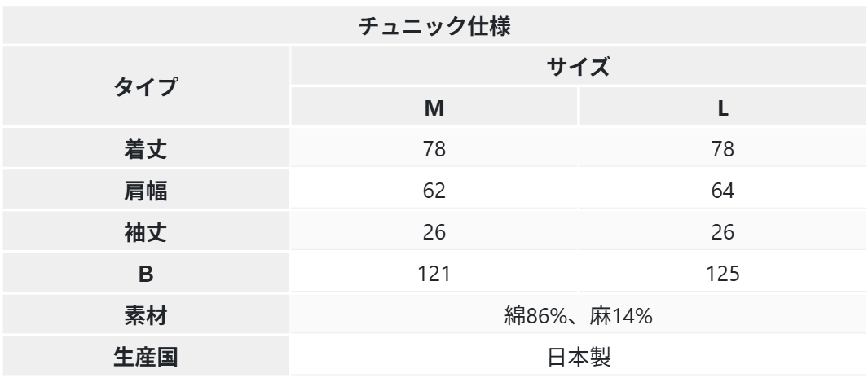This screenshot has height=378, width=868.
Task: Click the bust value 125
Action: (722, 273)
